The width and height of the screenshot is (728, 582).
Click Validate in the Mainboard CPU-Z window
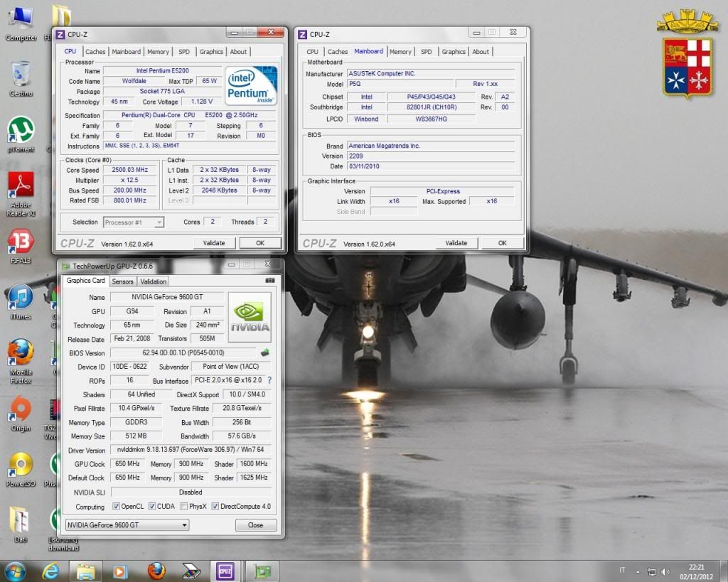tap(456, 243)
